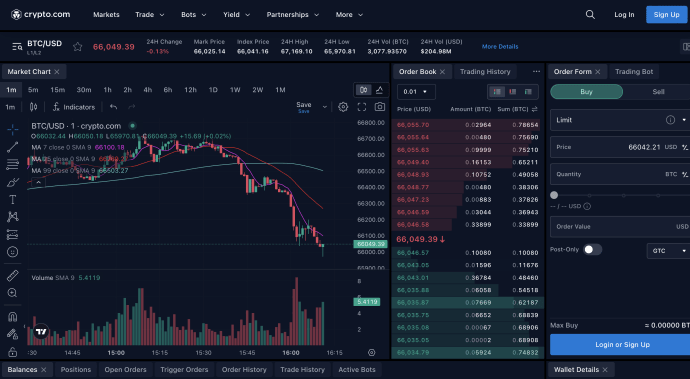
Task: Open the GTC time-in-force dropdown
Action: point(669,250)
